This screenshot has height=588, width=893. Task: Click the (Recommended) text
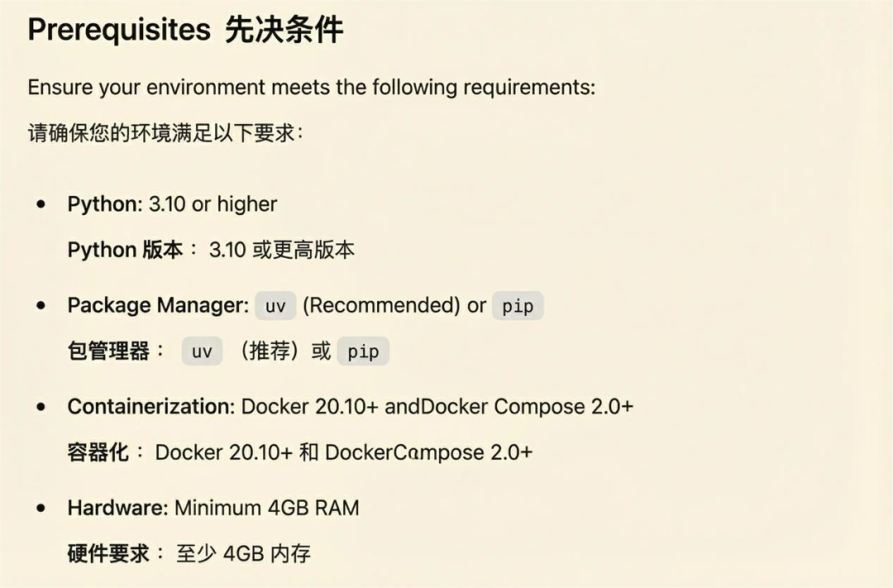381,305
